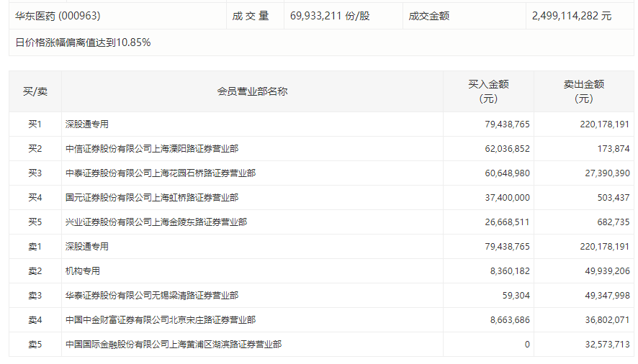Select 华泰证券股份有限公司无锡梁清路证券营业部

(152, 295)
